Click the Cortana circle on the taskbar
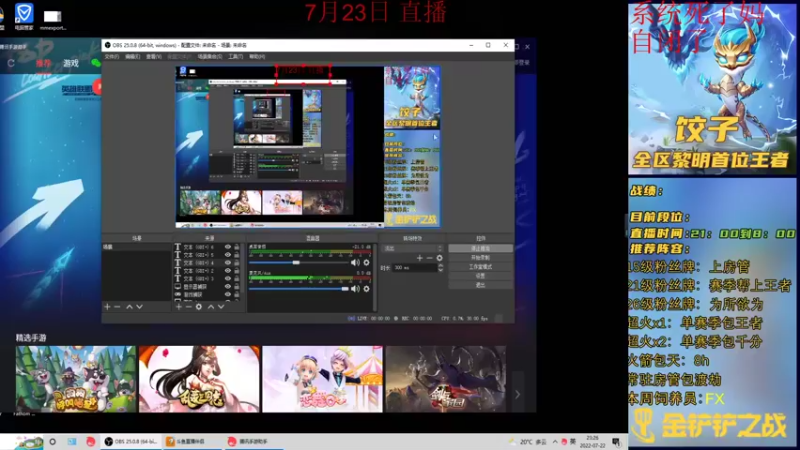Image resolution: width=800 pixels, height=450 pixels. (x=53, y=441)
